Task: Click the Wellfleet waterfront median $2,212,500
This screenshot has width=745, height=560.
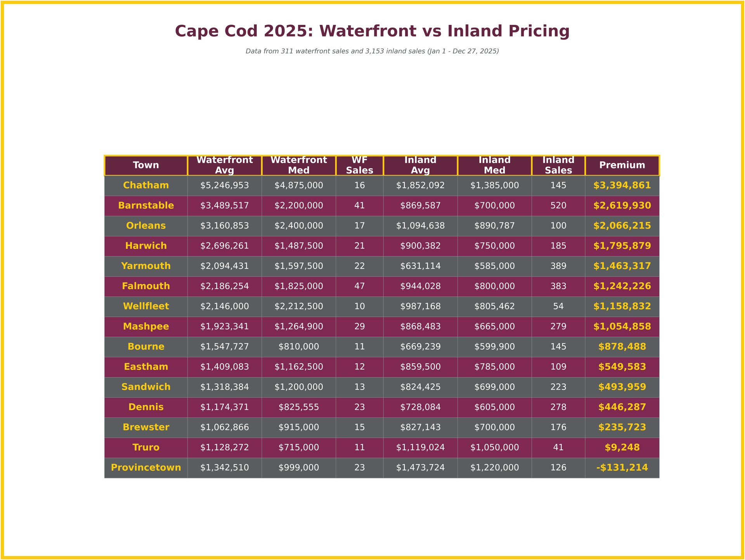Action: coord(298,307)
